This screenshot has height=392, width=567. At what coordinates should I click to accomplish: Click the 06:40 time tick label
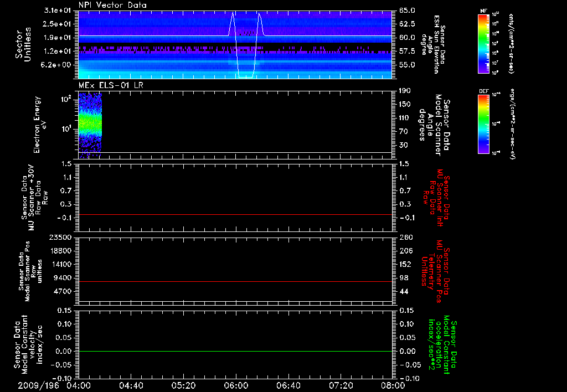click(x=288, y=385)
